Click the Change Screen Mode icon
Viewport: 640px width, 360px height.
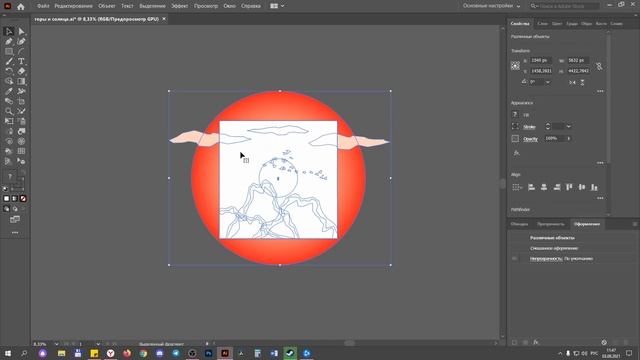(x=15, y=220)
